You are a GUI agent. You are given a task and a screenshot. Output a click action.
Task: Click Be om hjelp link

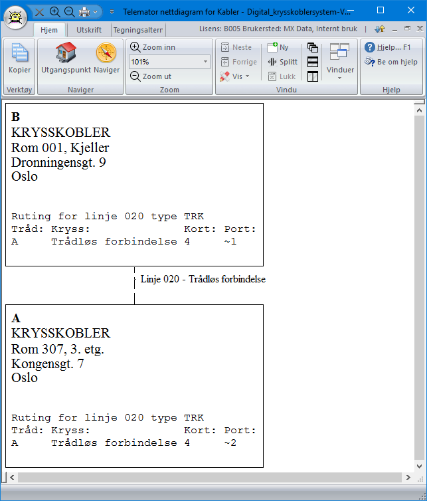[x=391, y=62]
